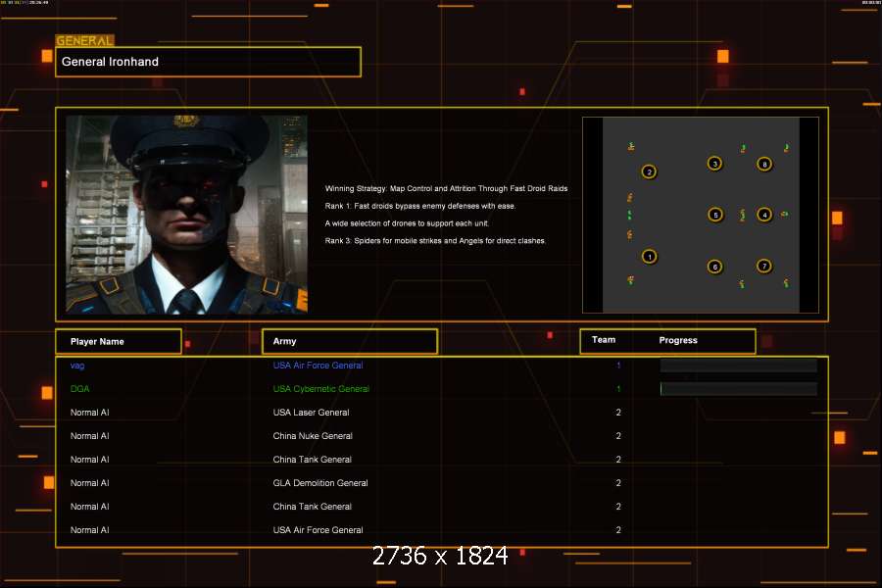Image resolution: width=882 pixels, height=588 pixels.
Task: Click the wide selection of drones line
Action: [407, 223]
